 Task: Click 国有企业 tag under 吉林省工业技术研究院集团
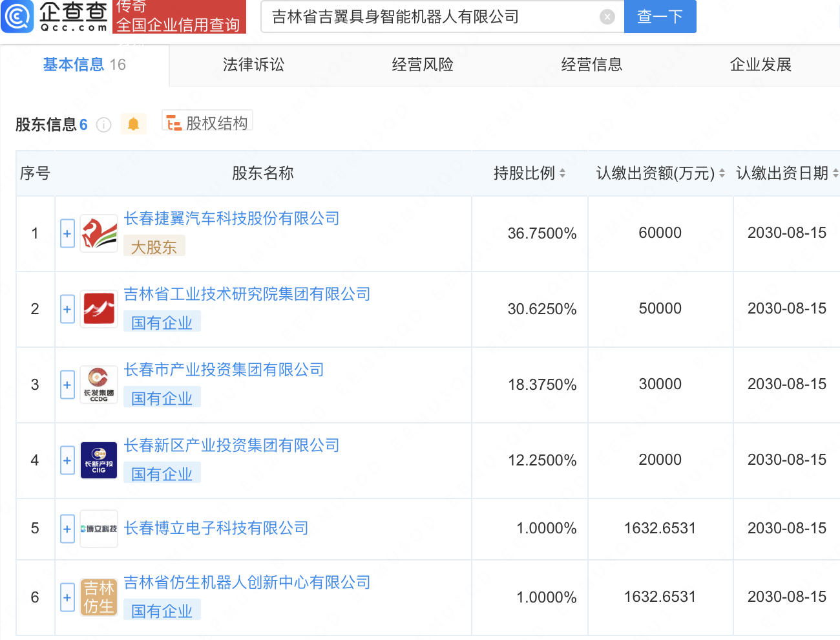[x=162, y=323]
